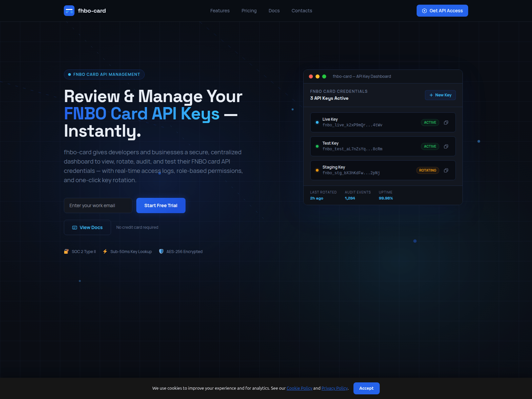Focus the work email input field

pos(98,205)
